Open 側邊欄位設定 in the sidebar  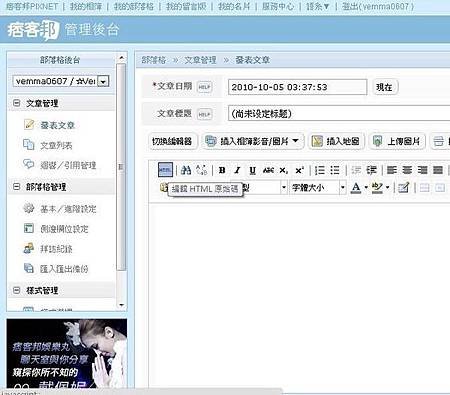coord(64,229)
